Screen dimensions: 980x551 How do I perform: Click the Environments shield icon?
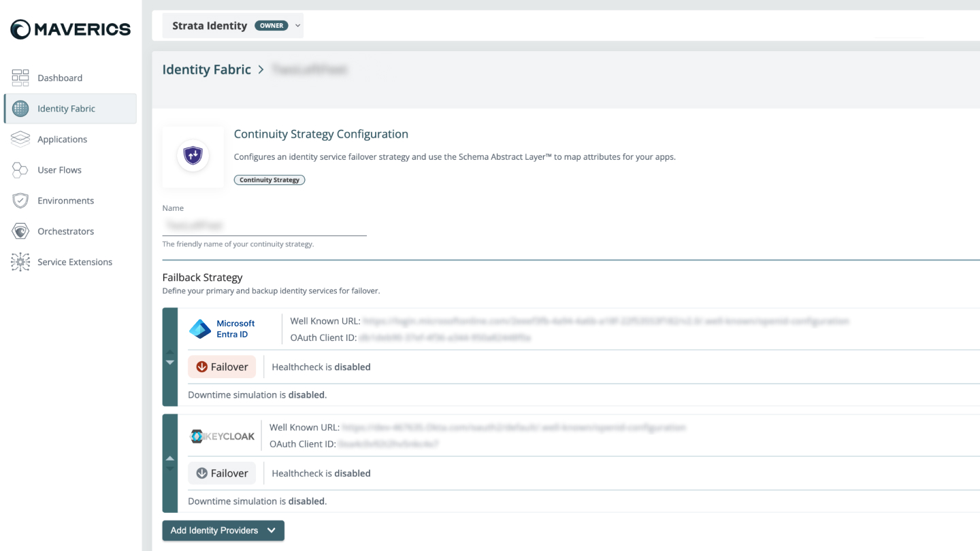[x=20, y=200]
